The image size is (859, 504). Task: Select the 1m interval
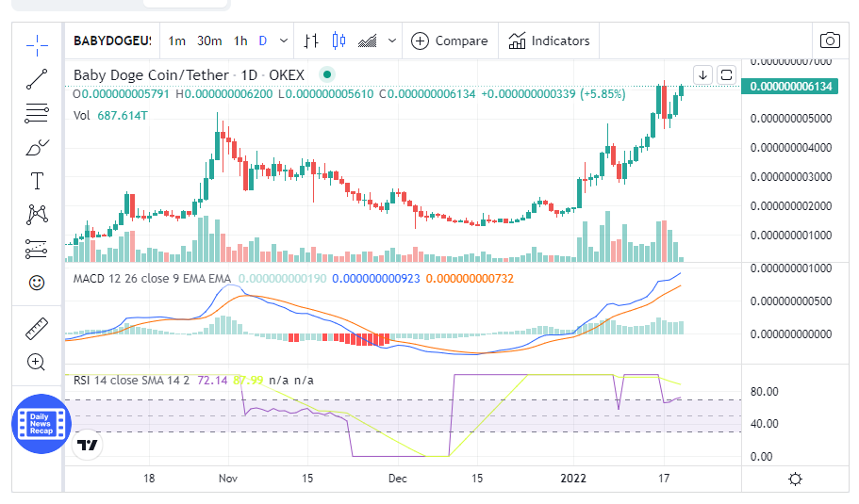click(177, 41)
